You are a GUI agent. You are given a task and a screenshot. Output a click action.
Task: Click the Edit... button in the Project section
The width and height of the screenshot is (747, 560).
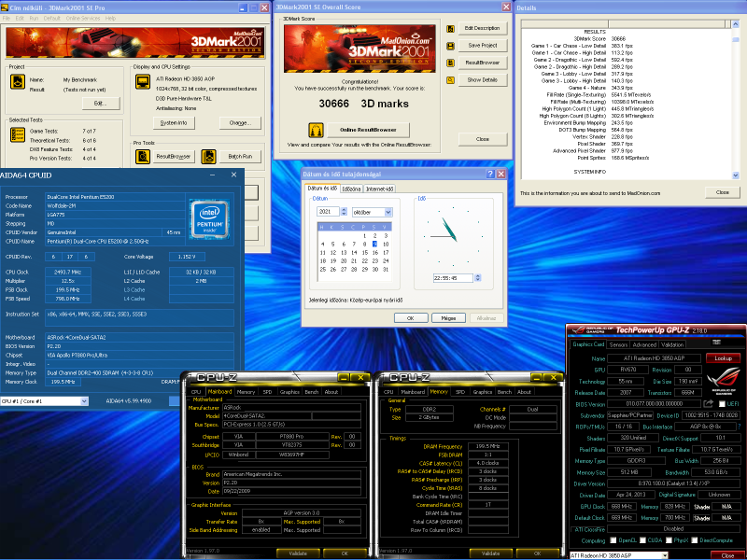pyautogui.click(x=101, y=104)
